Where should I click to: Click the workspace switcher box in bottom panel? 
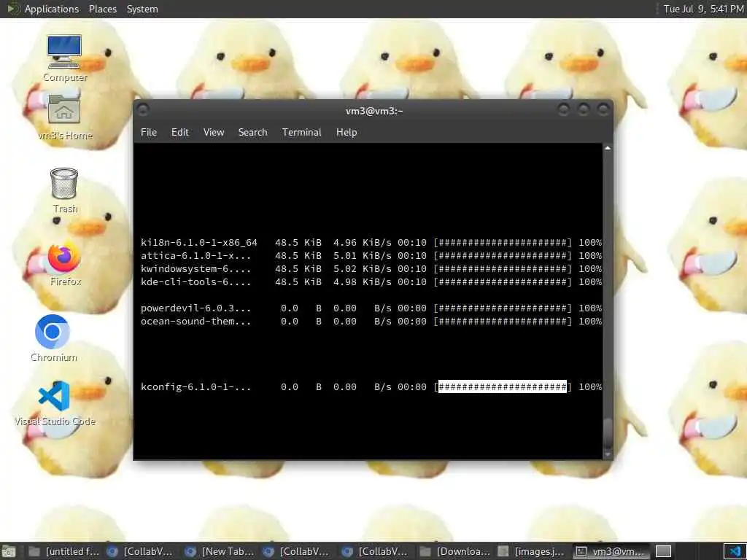(663, 551)
